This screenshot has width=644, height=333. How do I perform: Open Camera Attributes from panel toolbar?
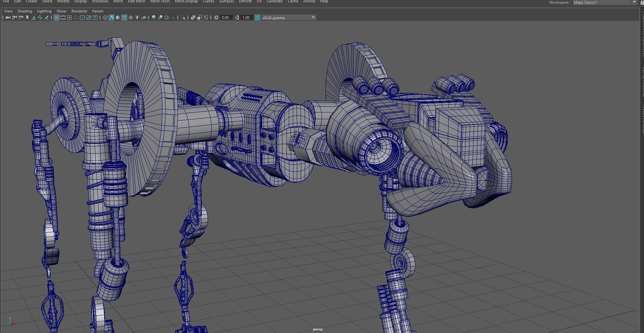coord(21,18)
